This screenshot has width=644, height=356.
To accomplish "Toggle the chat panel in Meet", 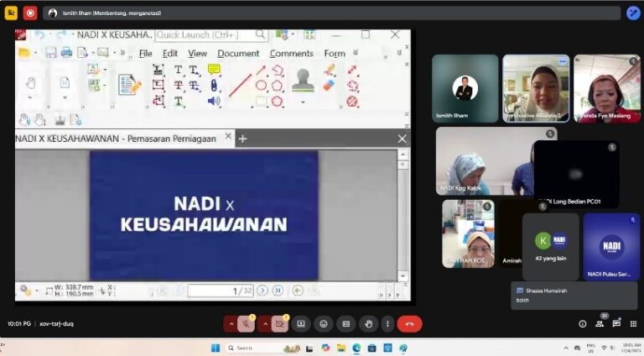I will [616, 323].
